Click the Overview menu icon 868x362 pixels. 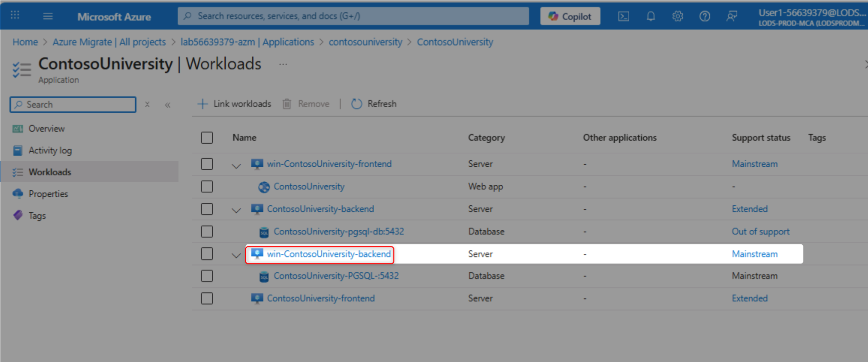tap(18, 129)
